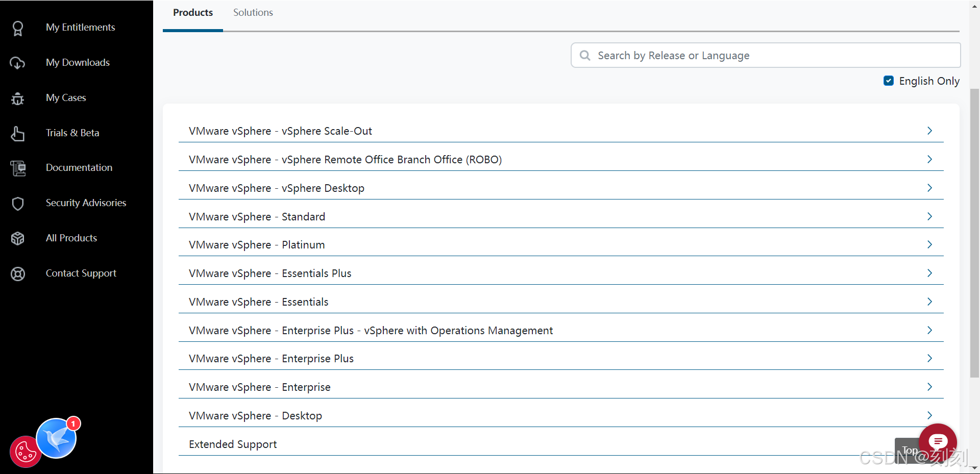Select VMware vSphere - vSphere Desktop text
980x474 pixels.
coord(277,188)
